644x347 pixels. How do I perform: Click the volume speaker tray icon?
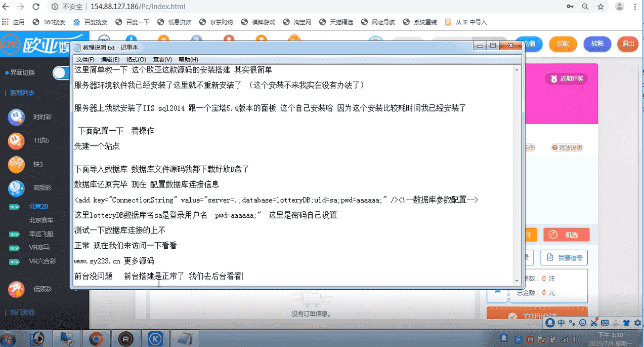575,339
